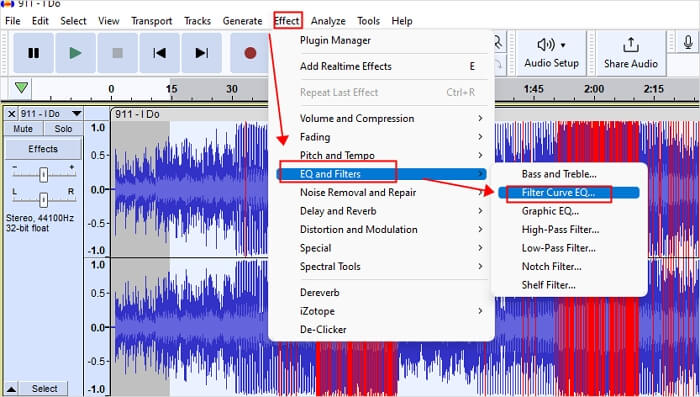This screenshot has width=700, height=397.
Task: Collapse the track with the up-arrow button
Action: pos(11,389)
